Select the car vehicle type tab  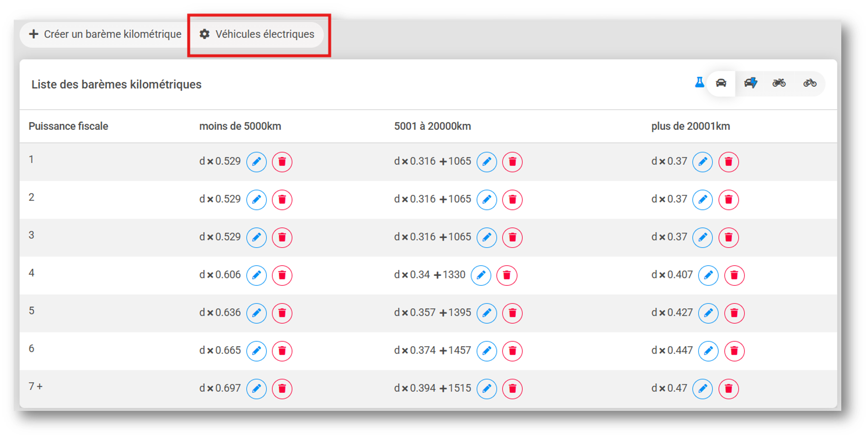click(721, 83)
